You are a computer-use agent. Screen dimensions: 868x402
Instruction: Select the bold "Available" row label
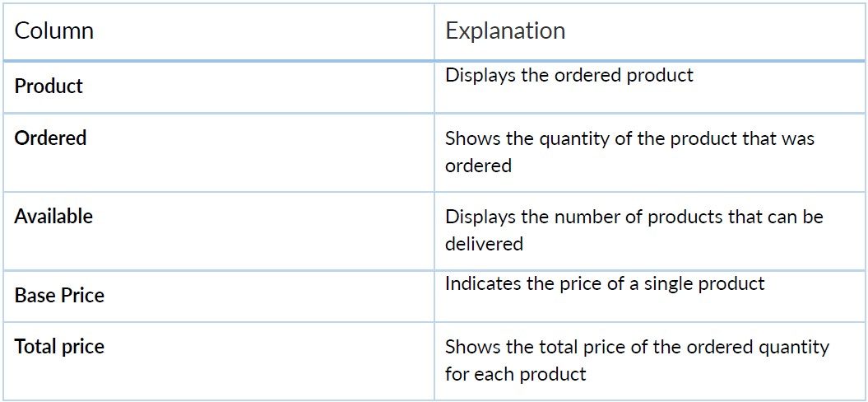tap(53, 216)
